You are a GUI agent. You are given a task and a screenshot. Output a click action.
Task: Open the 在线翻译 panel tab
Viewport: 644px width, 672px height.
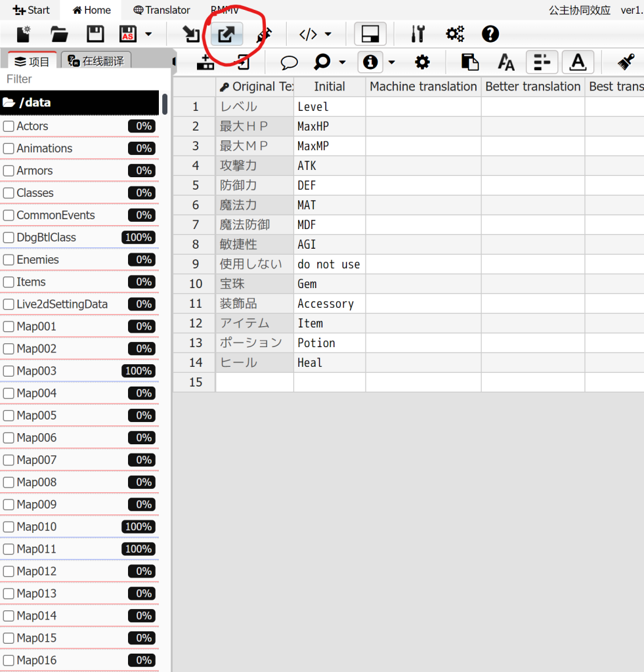pos(96,61)
